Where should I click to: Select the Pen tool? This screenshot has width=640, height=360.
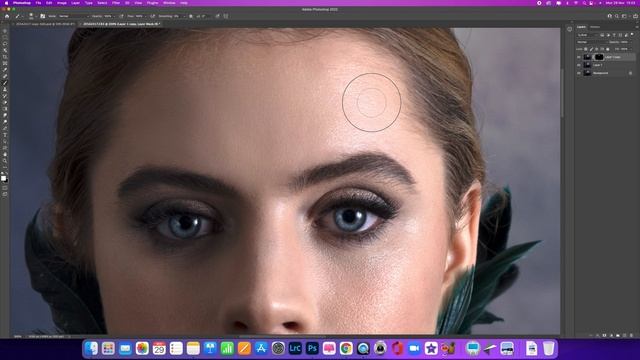[x=5, y=128]
